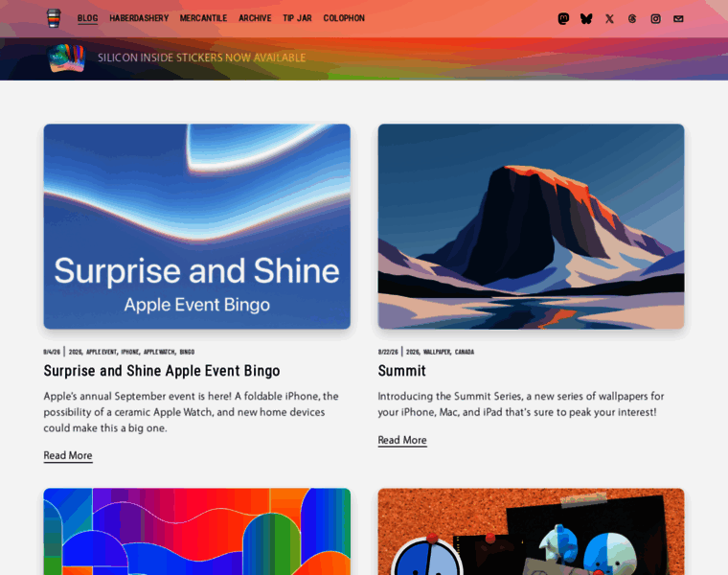The image size is (728, 575).
Task: Click the Apple Watch tag
Action: click(160, 352)
